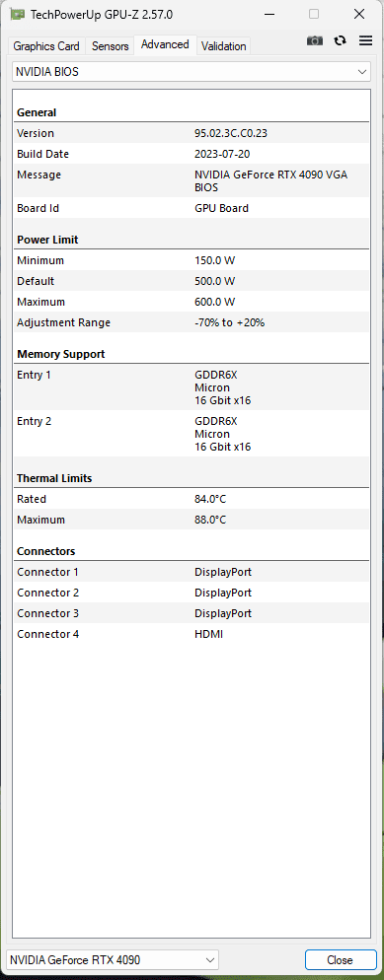This screenshot has height=980, width=384.
Task: Open the hamburger menu icon
Action: (366, 40)
